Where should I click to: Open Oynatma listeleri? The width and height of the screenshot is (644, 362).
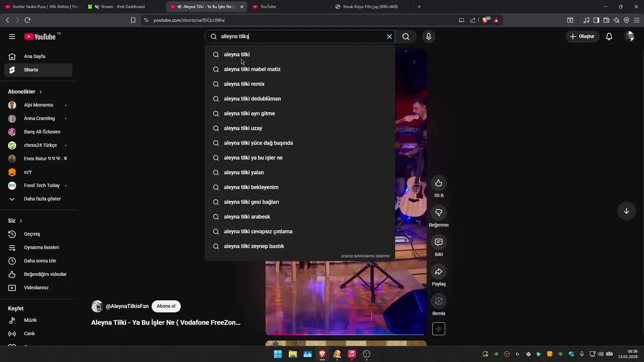[x=38, y=247]
